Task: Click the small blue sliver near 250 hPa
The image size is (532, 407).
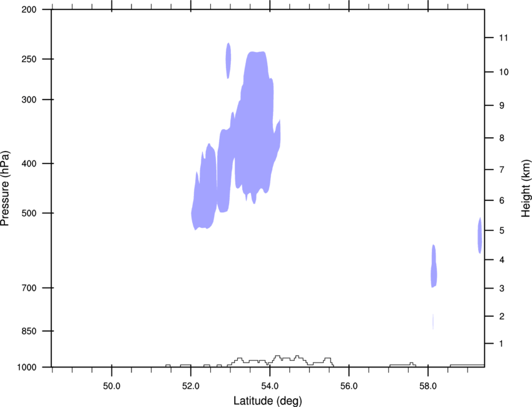Action: pyautogui.click(x=228, y=60)
